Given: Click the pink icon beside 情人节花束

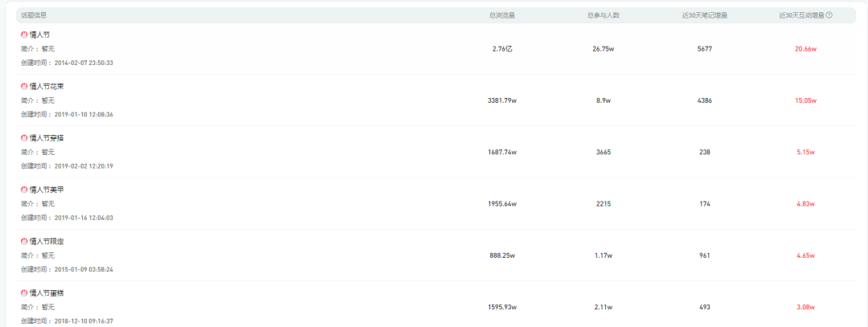Looking at the screenshot, I should (24, 86).
